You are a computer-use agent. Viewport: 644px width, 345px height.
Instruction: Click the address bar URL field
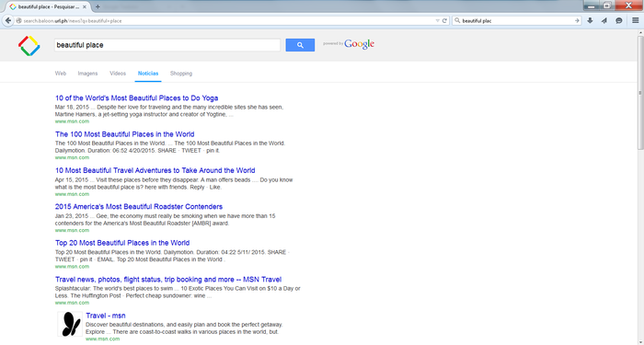tap(225, 20)
